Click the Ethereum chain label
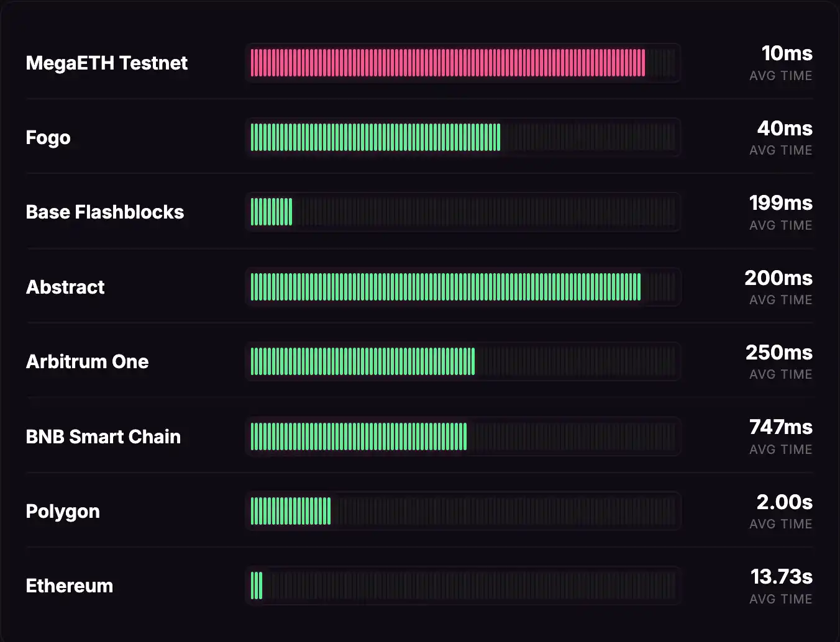The image size is (840, 642). (69, 585)
